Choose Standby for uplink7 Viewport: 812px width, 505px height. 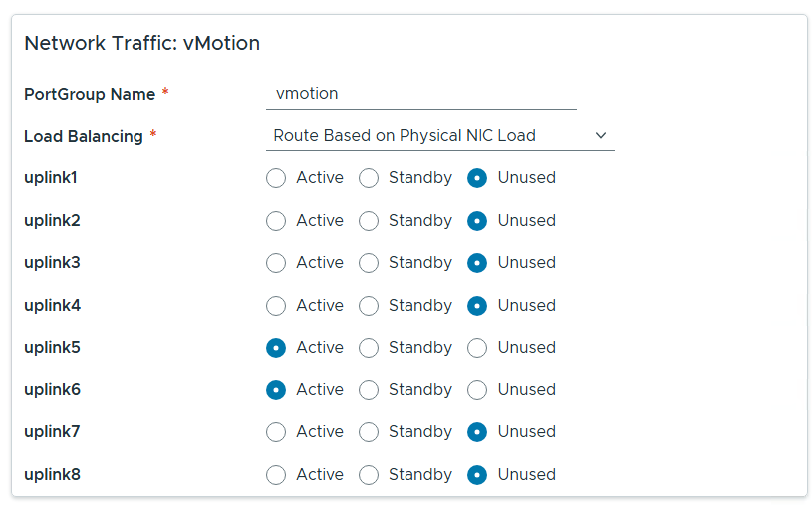pyautogui.click(x=369, y=432)
